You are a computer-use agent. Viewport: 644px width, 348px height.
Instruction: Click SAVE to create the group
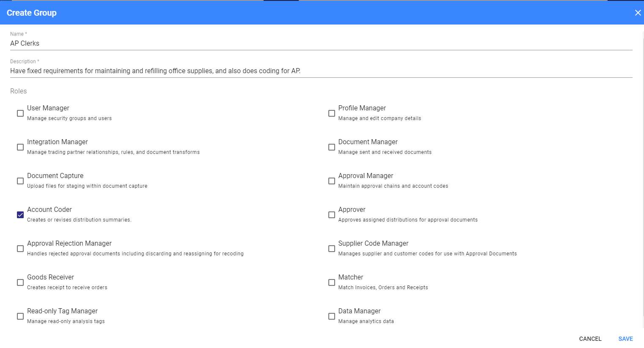click(625, 339)
